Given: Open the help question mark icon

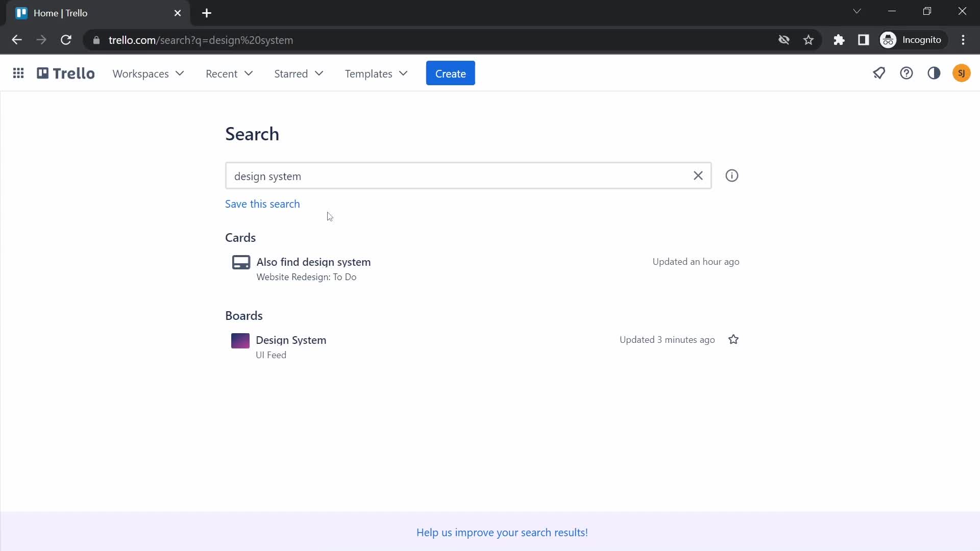Looking at the screenshot, I should [906, 73].
